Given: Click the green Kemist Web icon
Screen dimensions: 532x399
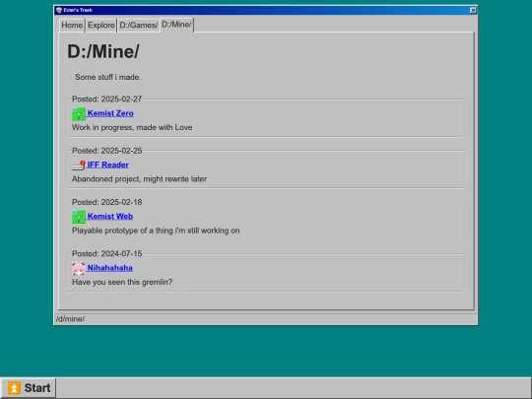Looking at the screenshot, I should [x=79, y=217].
